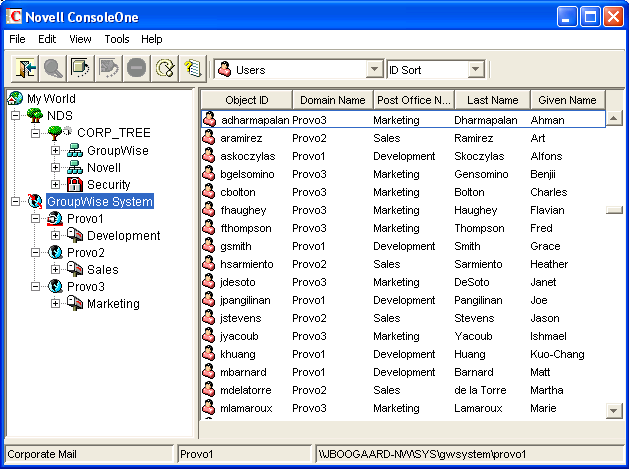
Task: Expand the Marketing post office node
Action: click(55, 303)
